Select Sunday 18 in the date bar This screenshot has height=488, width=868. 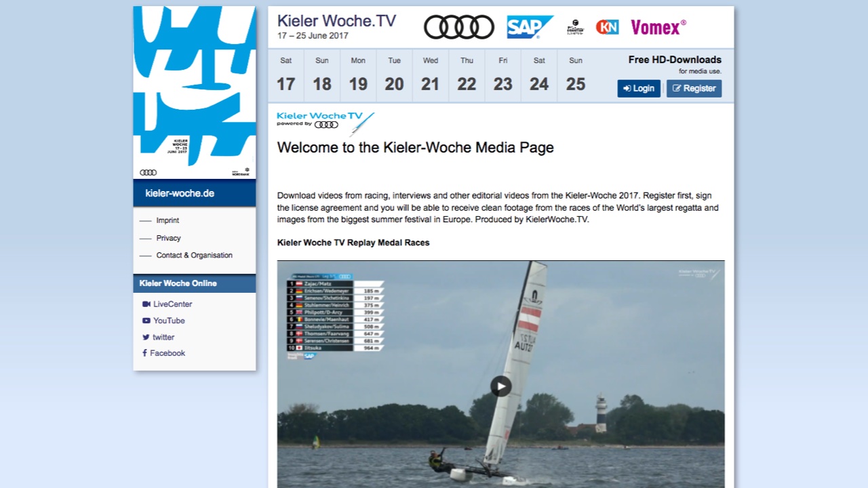click(x=322, y=75)
